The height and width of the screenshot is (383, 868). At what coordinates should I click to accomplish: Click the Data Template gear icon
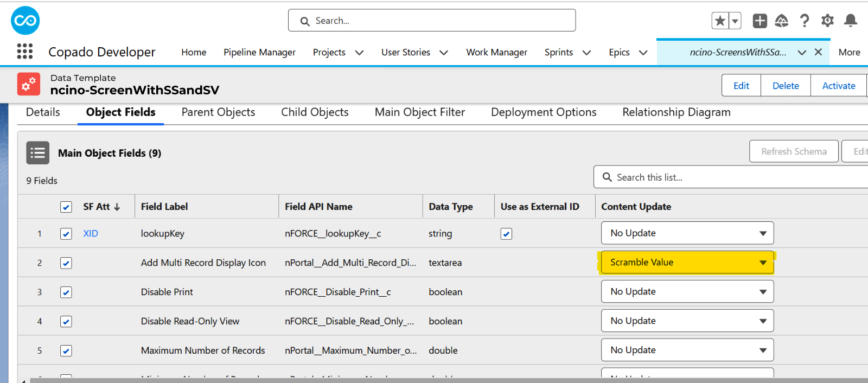tap(29, 84)
